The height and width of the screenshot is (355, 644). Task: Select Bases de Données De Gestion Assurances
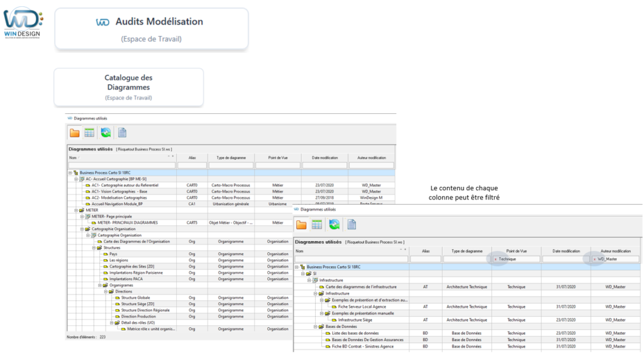pos(367,340)
